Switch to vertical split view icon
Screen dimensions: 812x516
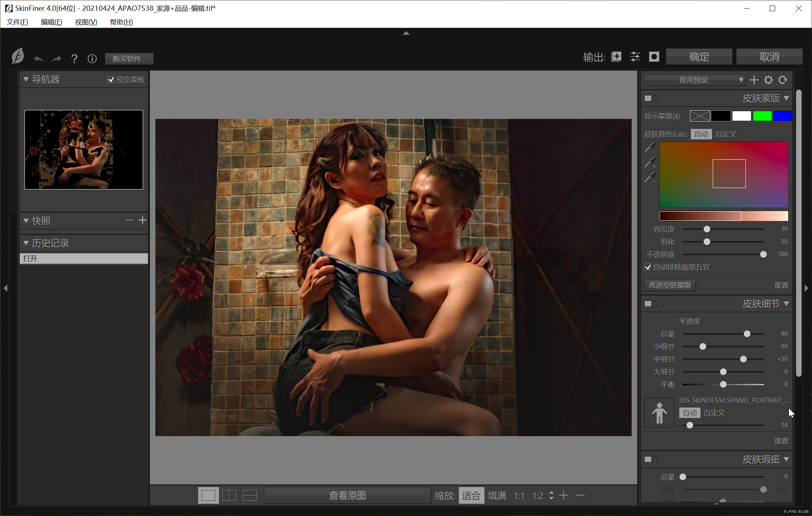tap(229, 495)
